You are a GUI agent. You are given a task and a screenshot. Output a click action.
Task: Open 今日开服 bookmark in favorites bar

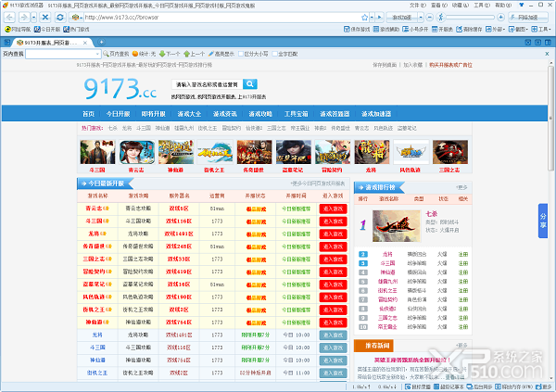tap(47, 29)
